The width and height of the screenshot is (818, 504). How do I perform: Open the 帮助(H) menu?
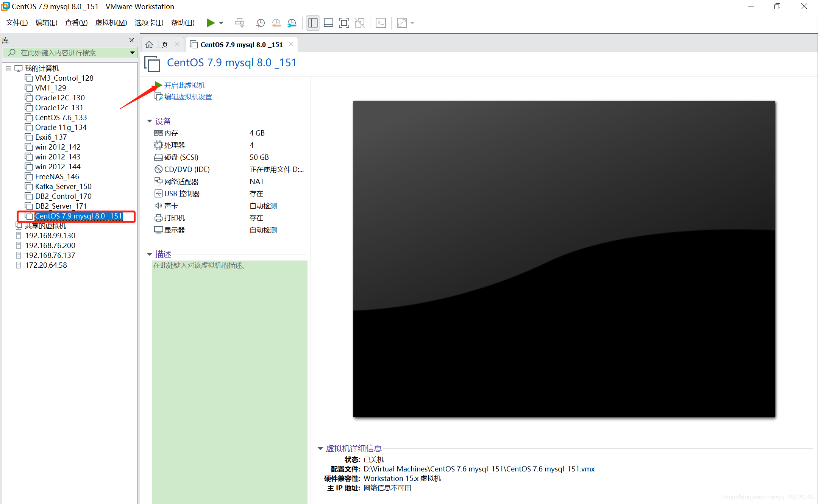coord(183,23)
